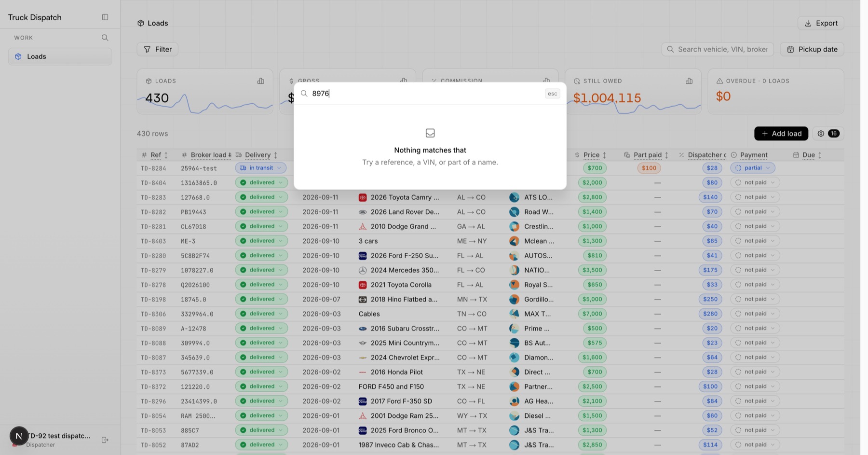Click the Ford logo on 2026 Ford F-250 row
Image resolution: width=868 pixels, height=455 pixels.
tap(363, 256)
